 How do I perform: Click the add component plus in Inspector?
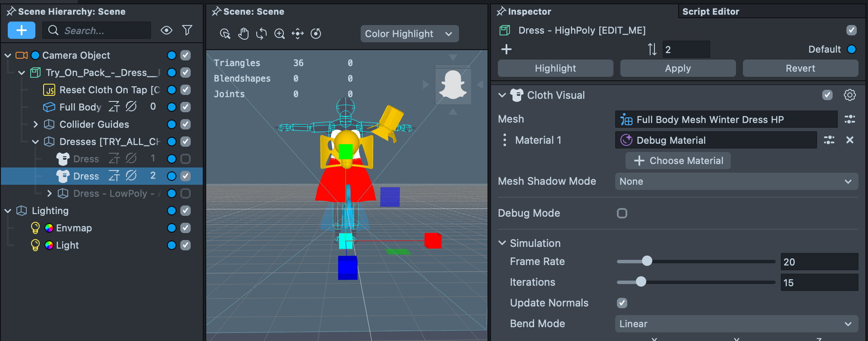506,50
